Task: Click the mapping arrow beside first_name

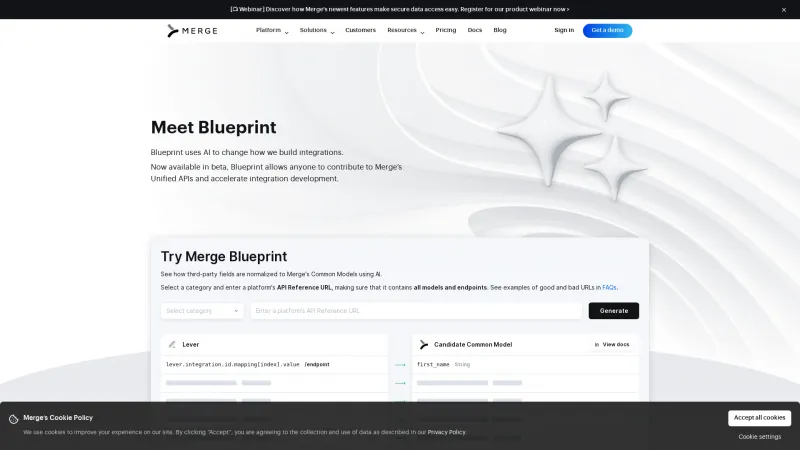Action: pyautogui.click(x=400, y=365)
